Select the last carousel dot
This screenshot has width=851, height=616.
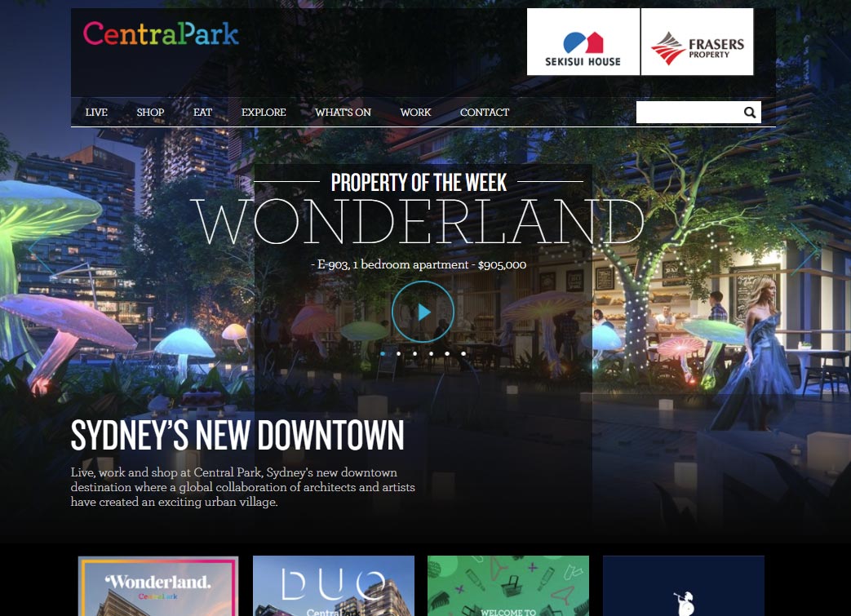click(463, 353)
